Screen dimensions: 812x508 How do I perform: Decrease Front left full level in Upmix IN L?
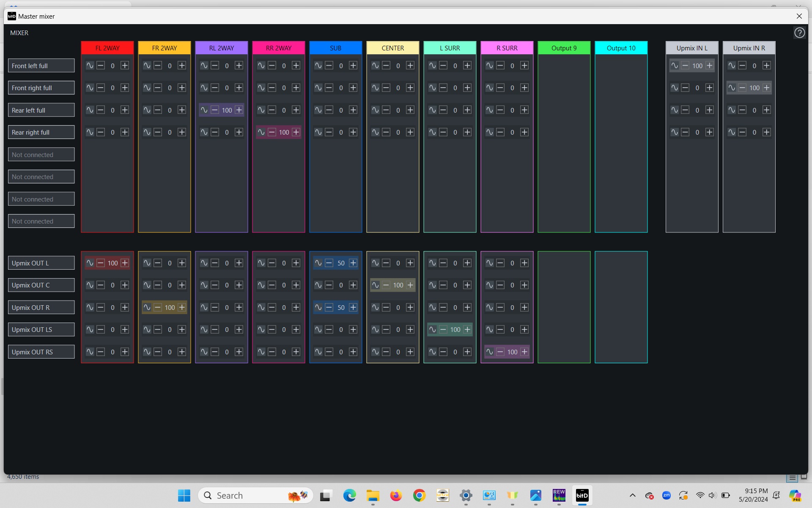click(x=686, y=66)
